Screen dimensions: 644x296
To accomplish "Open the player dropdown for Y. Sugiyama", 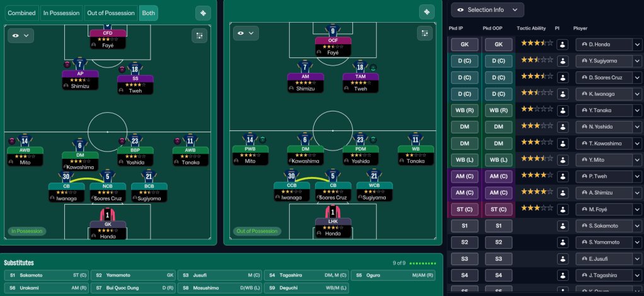I will (x=637, y=61).
